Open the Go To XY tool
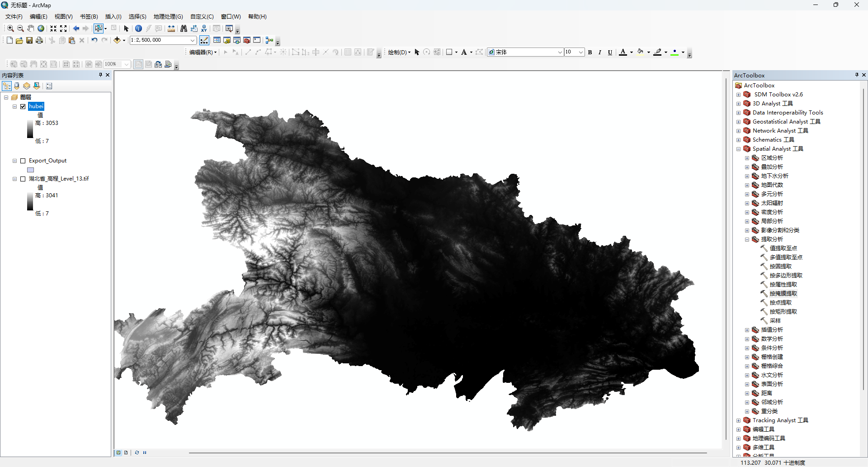 pyautogui.click(x=204, y=29)
